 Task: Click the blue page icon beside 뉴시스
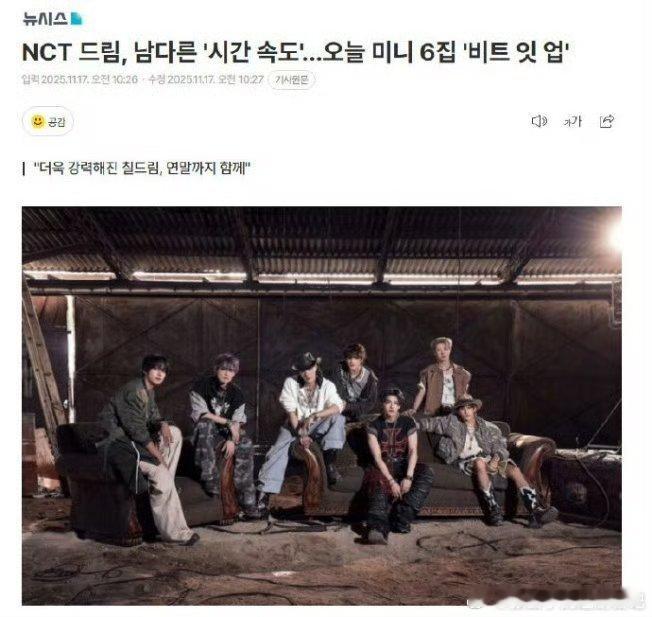point(77,18)
